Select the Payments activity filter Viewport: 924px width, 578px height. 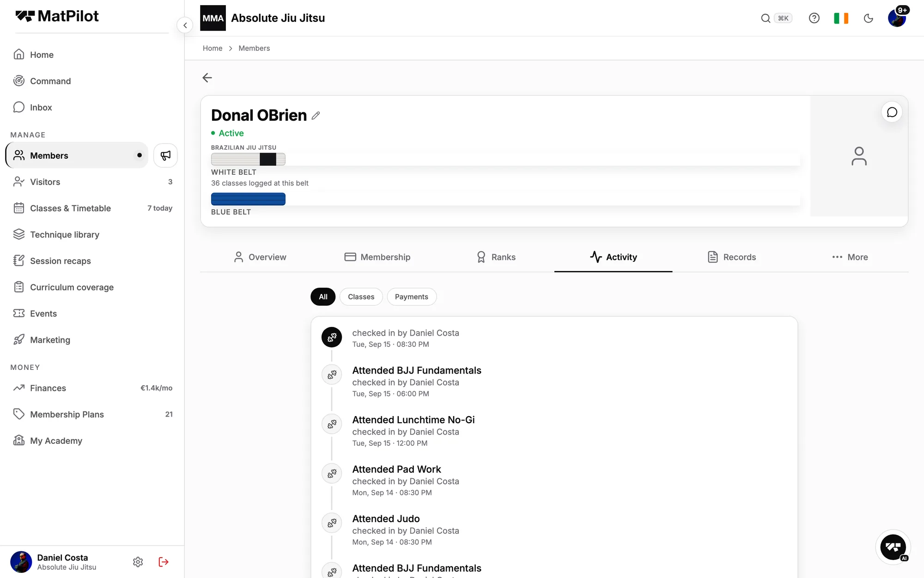(x=412, y=297)
